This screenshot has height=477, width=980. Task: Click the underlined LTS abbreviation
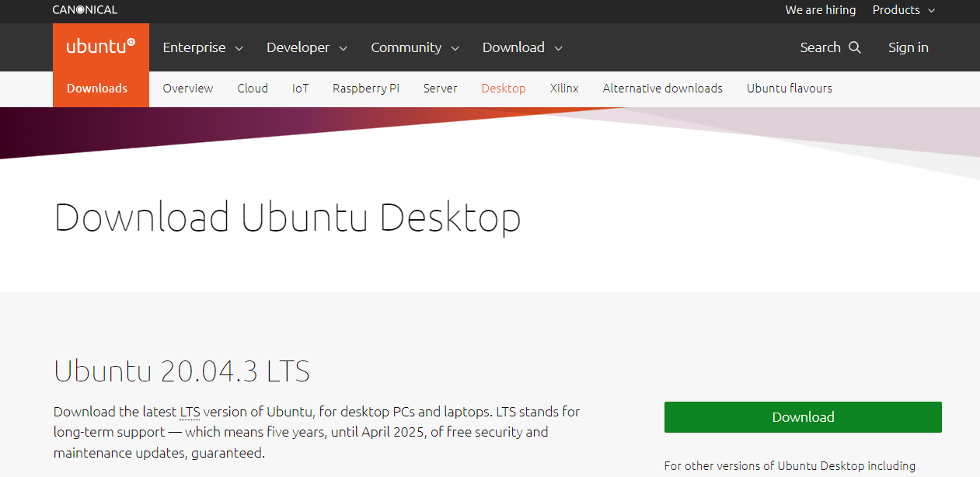(x=190, y=412)
